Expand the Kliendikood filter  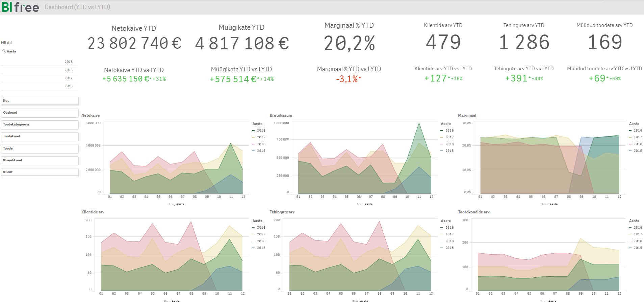(x=40, y=160)
